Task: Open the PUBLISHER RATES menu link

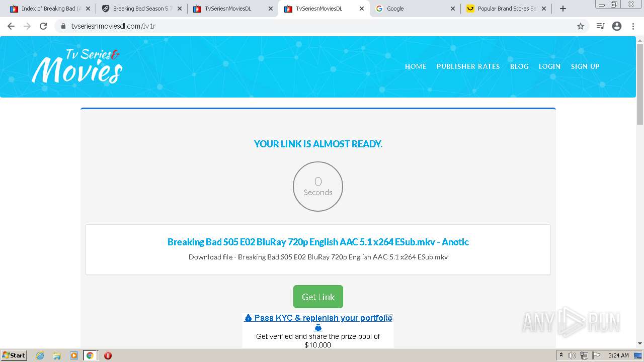Action: pos(468,66)
